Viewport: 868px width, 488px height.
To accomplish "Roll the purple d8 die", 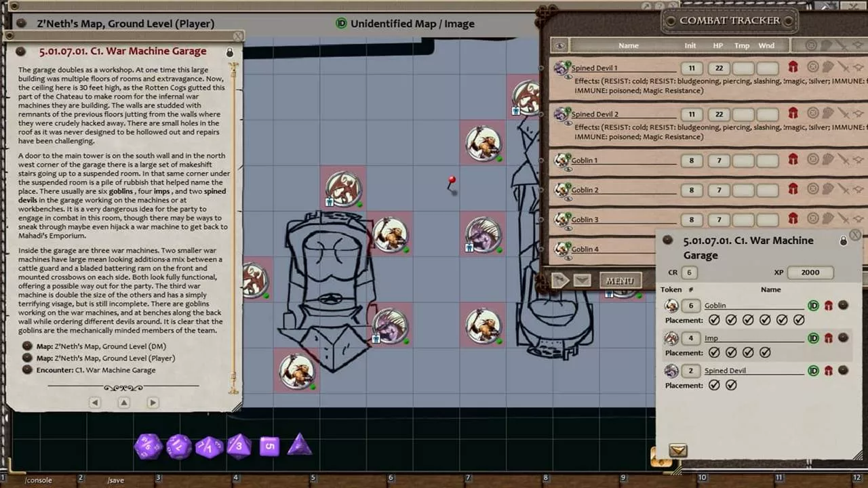I will tap(239, 446).
